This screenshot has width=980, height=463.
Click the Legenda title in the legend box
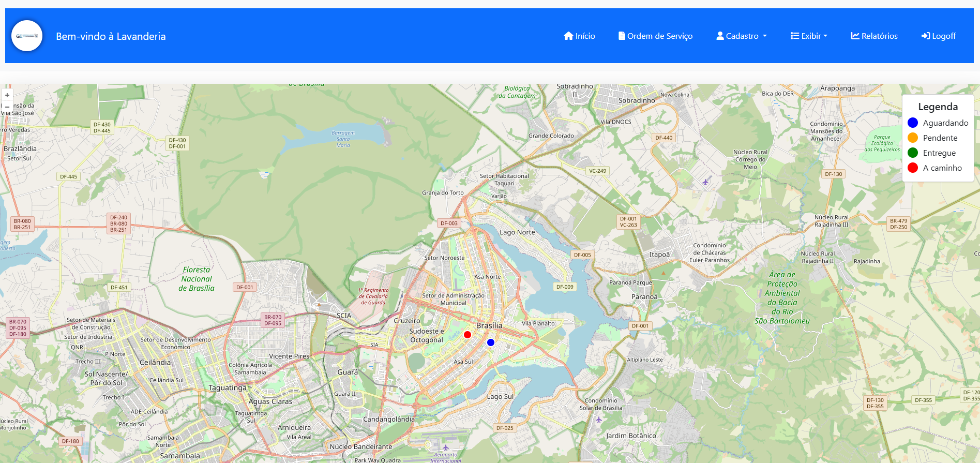(x=938, y=107)
